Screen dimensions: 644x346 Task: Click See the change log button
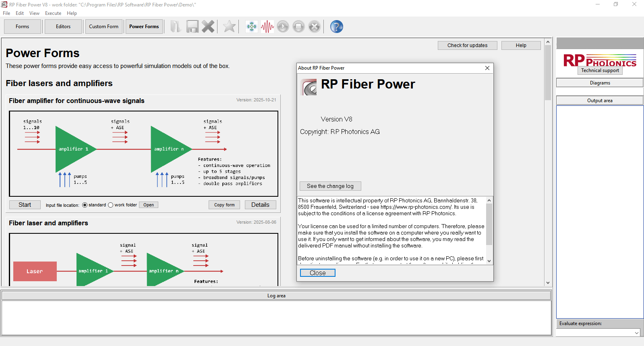pyautogui.click(x=330, y=186)
